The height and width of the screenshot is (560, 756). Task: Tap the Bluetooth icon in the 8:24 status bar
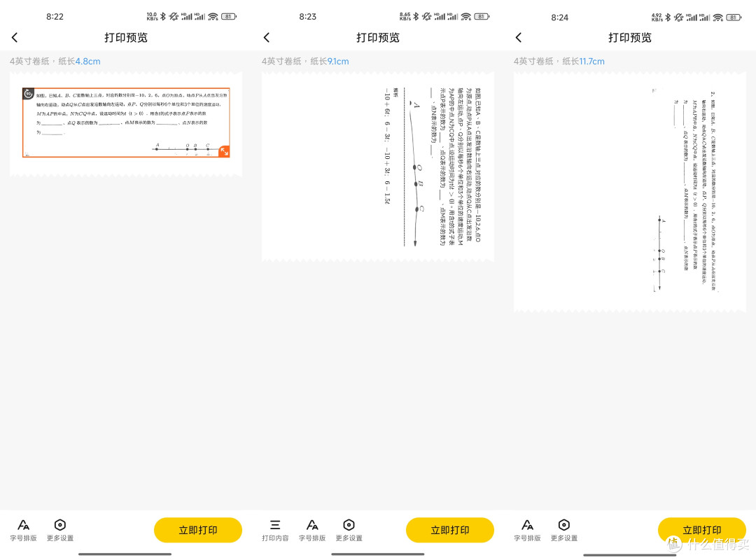tap(668, 17)
